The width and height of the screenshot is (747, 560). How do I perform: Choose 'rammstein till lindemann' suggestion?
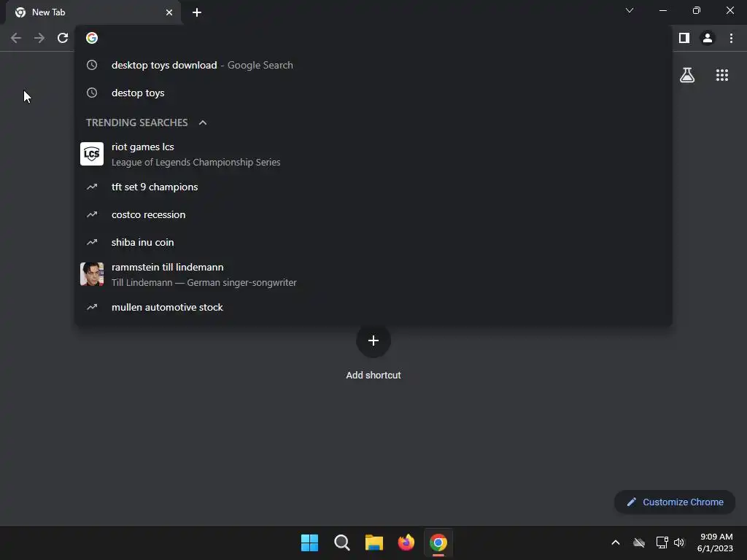[x=373, y=274]
